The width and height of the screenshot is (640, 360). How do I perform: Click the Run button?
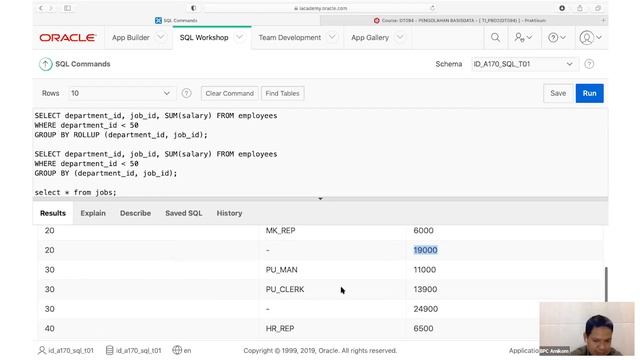(589, 93)
